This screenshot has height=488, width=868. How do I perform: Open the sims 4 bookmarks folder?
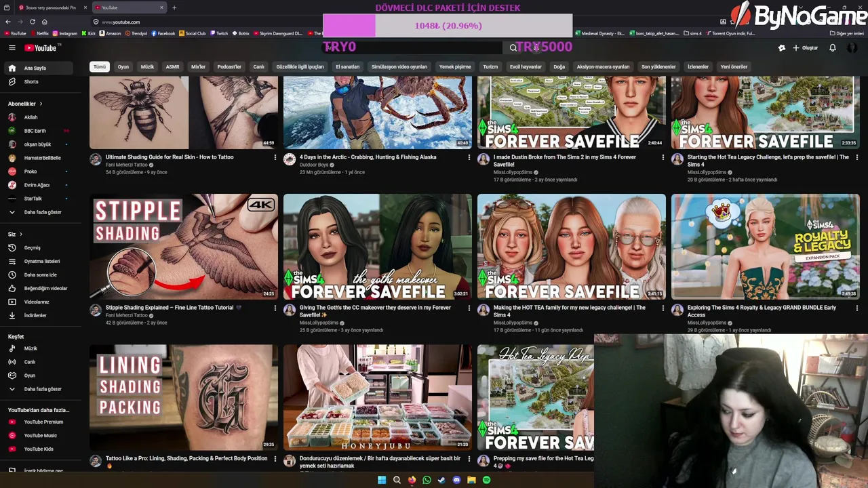click(693, 33)
